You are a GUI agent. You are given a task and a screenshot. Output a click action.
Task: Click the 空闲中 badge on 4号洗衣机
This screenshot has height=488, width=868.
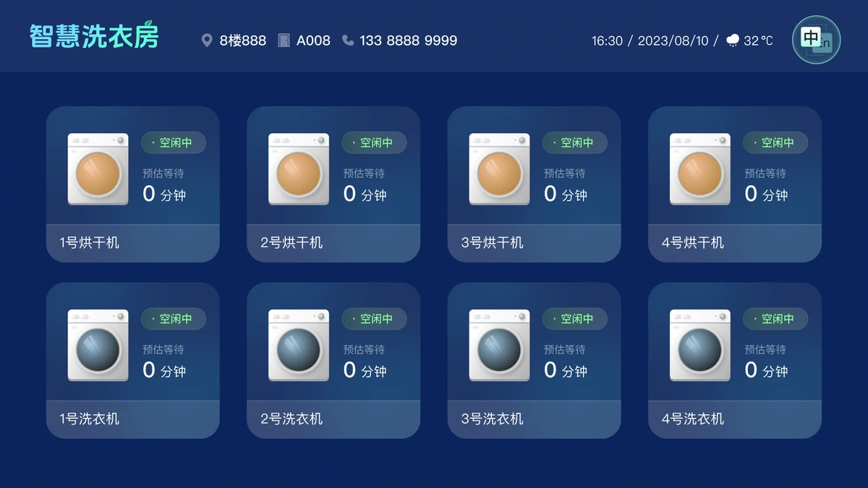pos(776,319)
